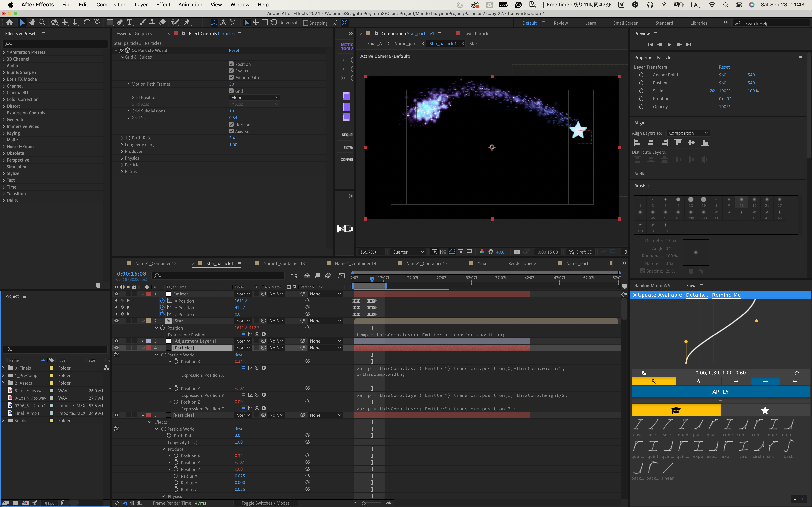Click the red label swatch of Emitter layer
Screen dimensions: 812x507
click(148, 294)
